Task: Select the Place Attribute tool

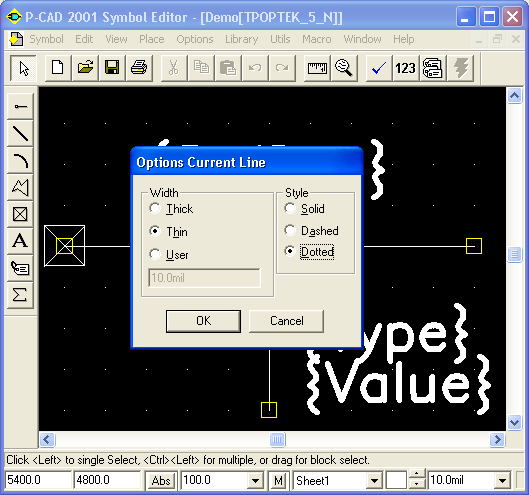Action: (x=20, y=269)
